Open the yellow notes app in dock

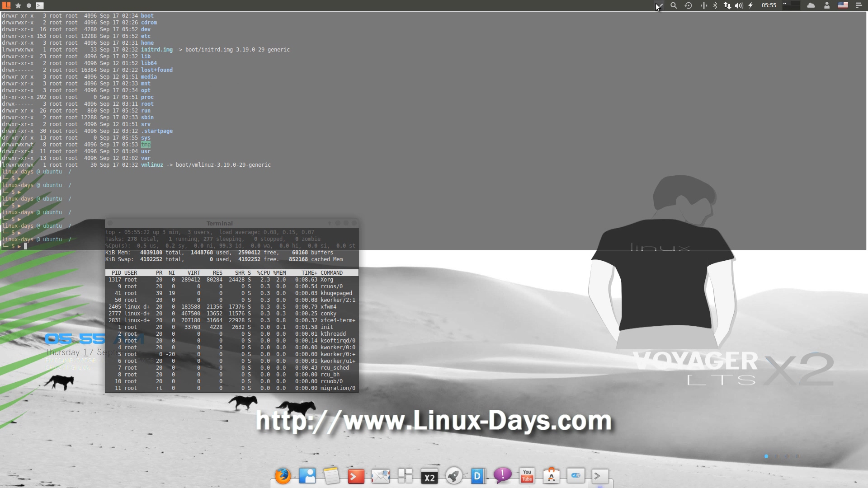(331, 476)
